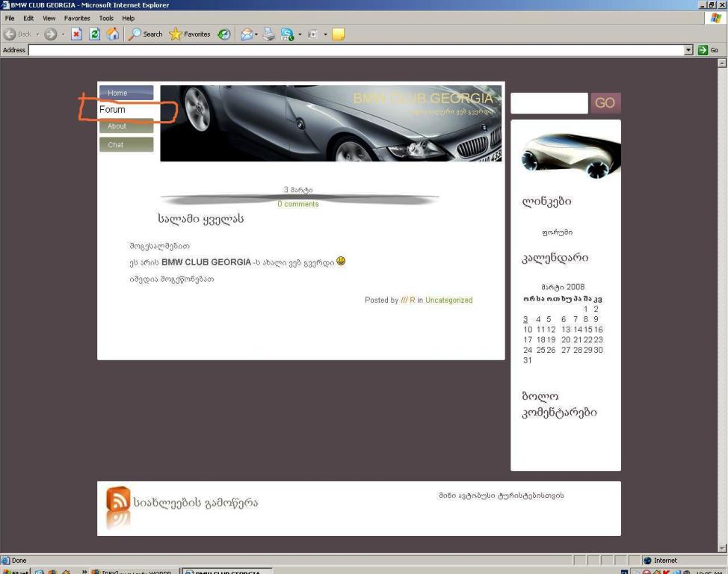728x574 pixels.
Task: Open the Edit button dropdown arrow
Action: [x=325, y=34]
